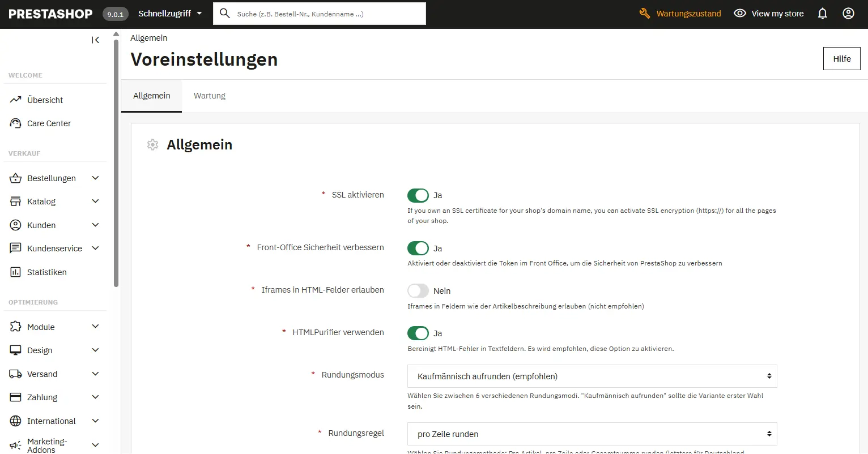Click the Katalog store icon

pos(15,202)
